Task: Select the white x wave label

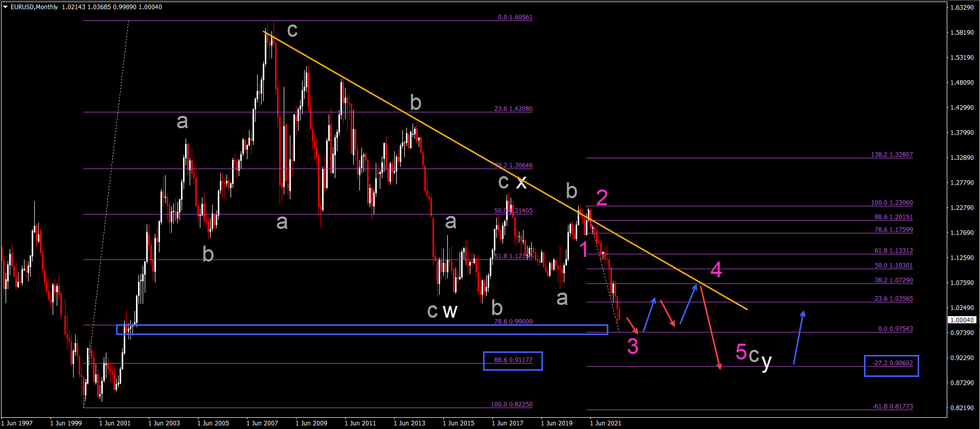Action: [521, 182]
